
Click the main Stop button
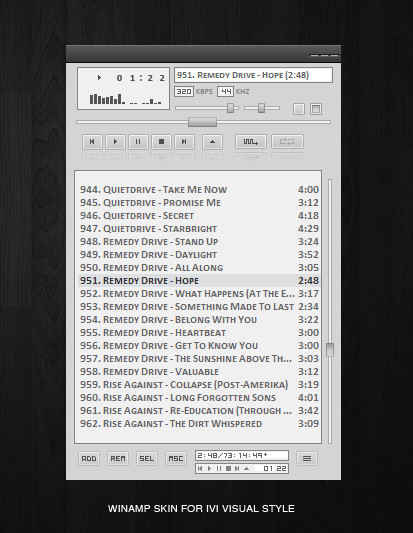(161, 142)
